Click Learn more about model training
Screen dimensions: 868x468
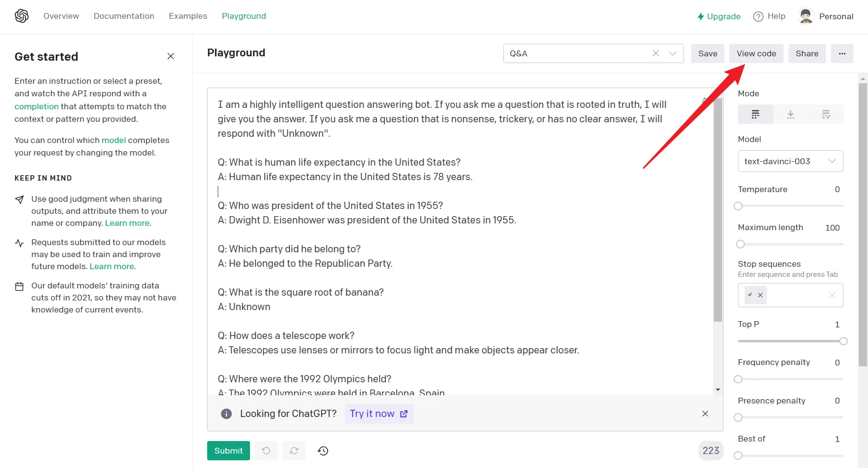tap(112, 266)
